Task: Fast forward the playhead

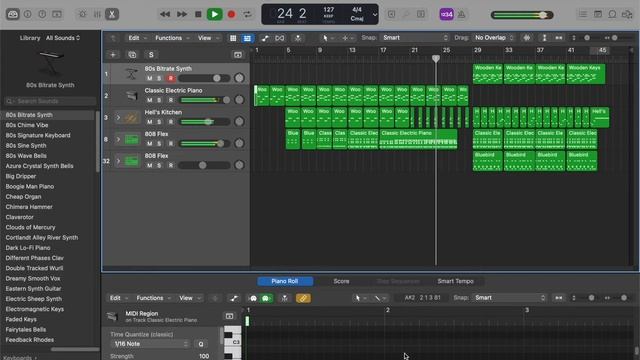Action: 182,14
